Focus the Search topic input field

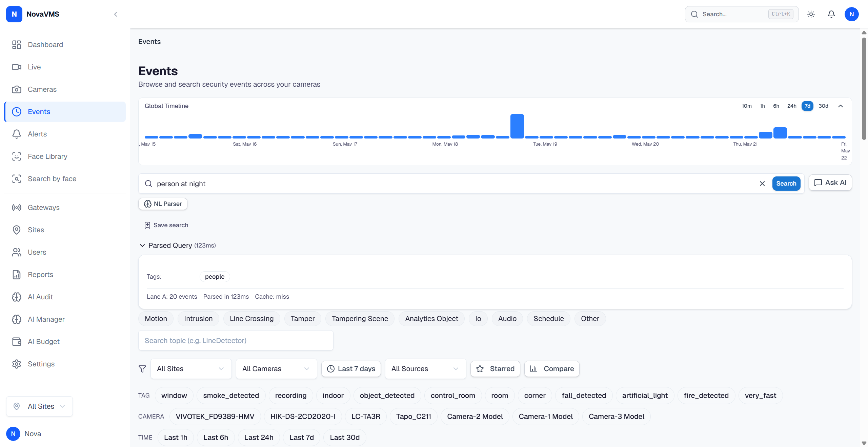click(236, 341)
